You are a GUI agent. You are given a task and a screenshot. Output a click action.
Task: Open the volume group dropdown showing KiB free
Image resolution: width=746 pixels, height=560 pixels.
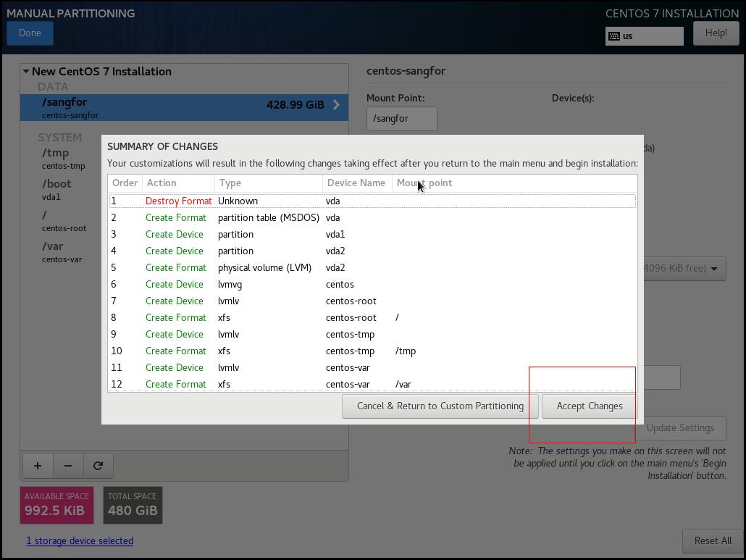(x=684, y=268)
